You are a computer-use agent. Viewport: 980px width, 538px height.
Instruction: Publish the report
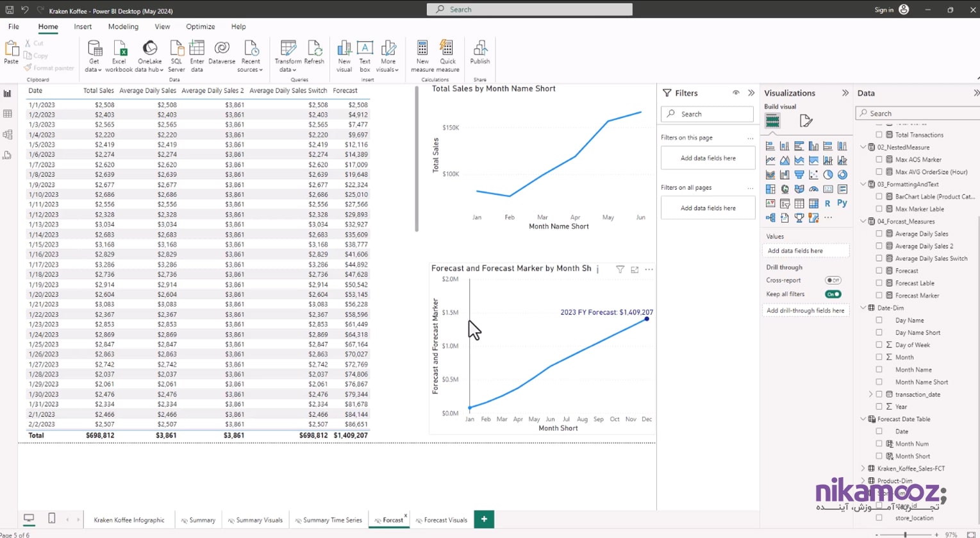click(x=479, y=53)
